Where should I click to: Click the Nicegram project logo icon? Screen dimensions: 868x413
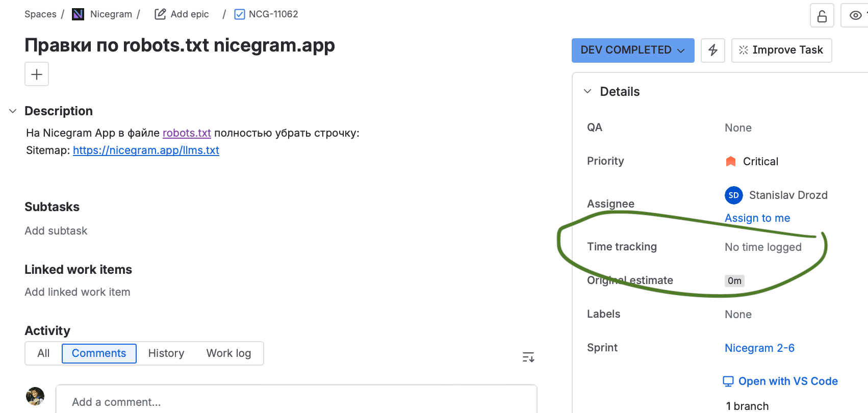coord(78,14)
